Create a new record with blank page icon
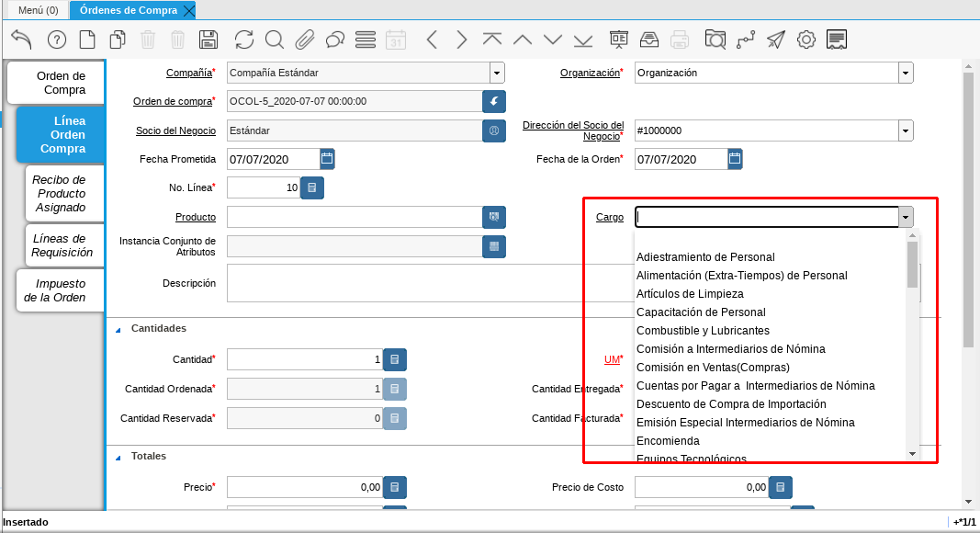Viewport: 980px width, 533px height. [87, 40]
